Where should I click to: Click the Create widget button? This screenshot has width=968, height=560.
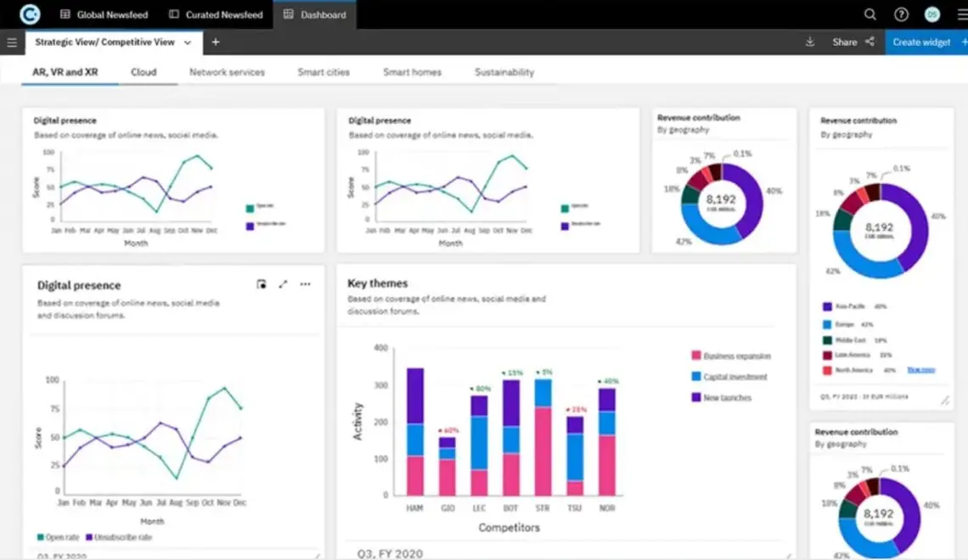[x=923, y=41]
